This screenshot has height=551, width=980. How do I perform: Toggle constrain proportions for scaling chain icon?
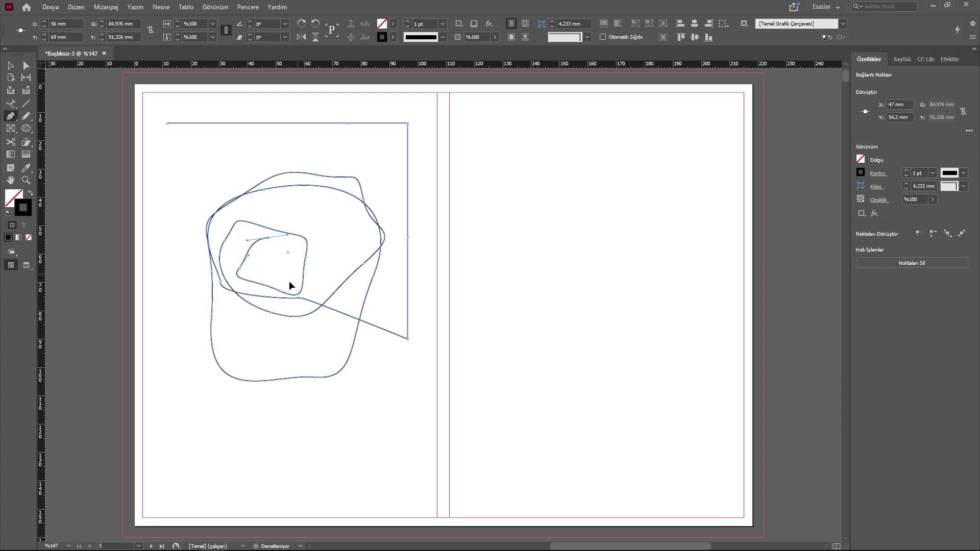pyautogui.click(x=226, y=30)
